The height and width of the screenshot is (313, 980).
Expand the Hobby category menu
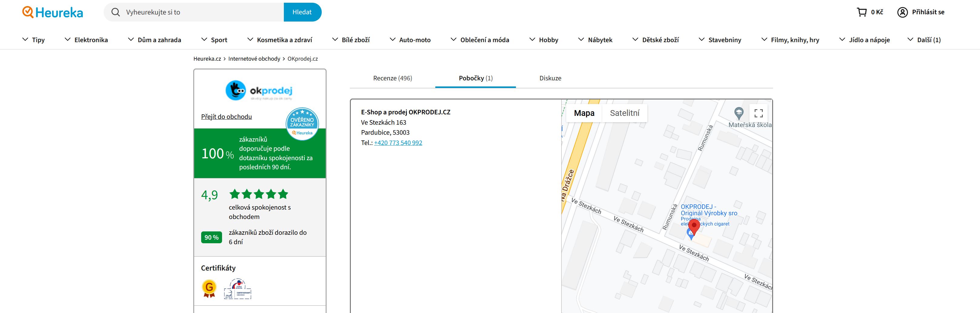544,40
